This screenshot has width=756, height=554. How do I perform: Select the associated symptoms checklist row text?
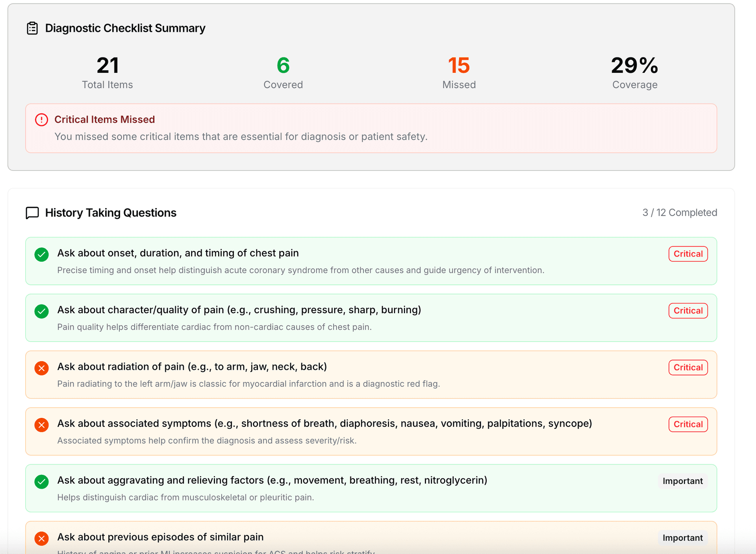pyautogui.click(x=324, y=424)
